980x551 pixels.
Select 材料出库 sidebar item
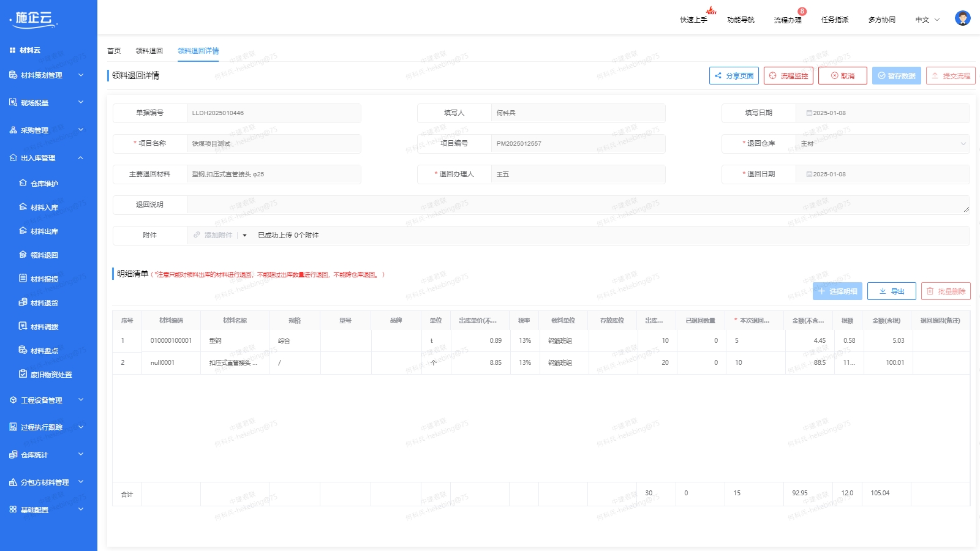point(44,231)
